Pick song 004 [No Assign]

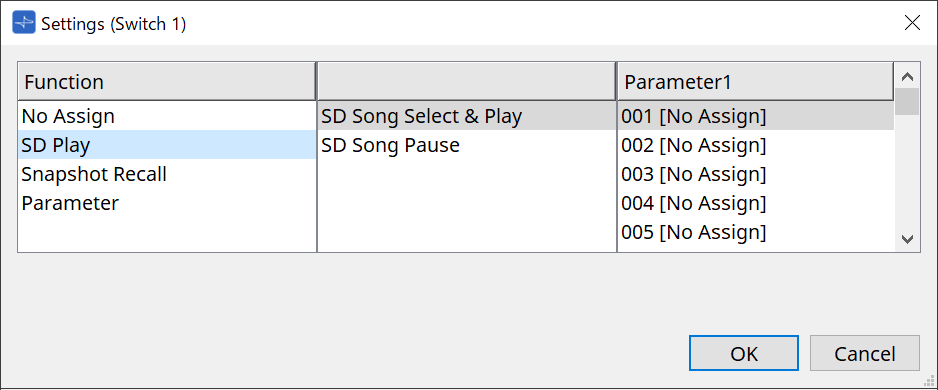pos(756,203)
